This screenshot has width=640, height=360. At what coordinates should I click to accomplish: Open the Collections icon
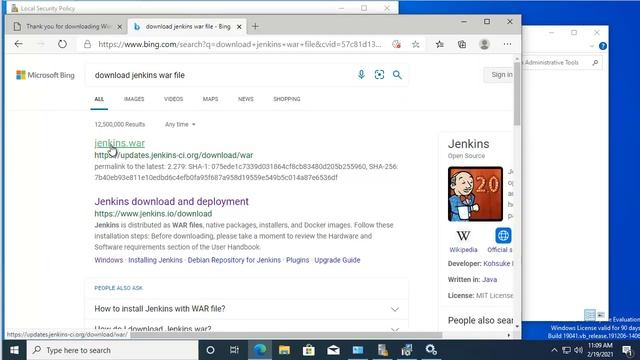pos(462,44)
